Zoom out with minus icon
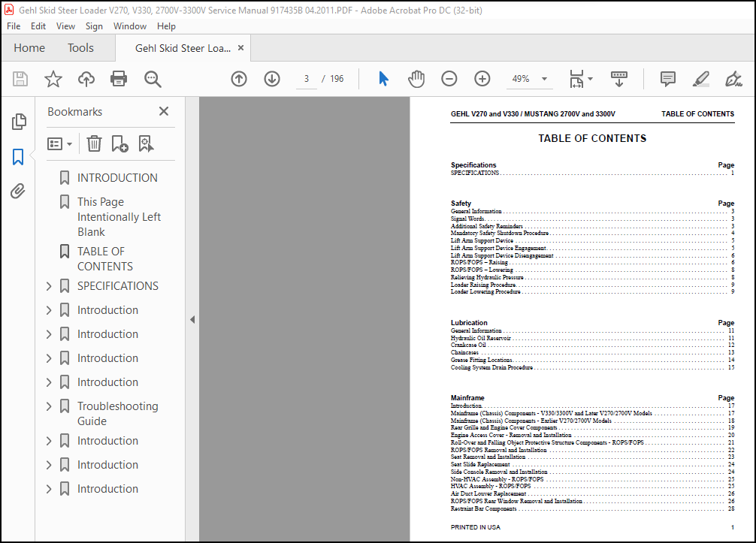 [x=449, y=79]
